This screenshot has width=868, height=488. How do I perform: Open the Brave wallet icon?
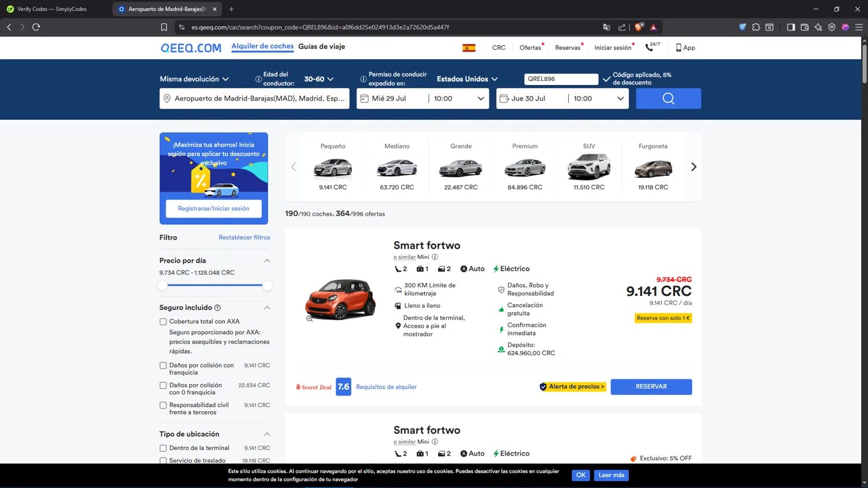[x=804, y=27]
